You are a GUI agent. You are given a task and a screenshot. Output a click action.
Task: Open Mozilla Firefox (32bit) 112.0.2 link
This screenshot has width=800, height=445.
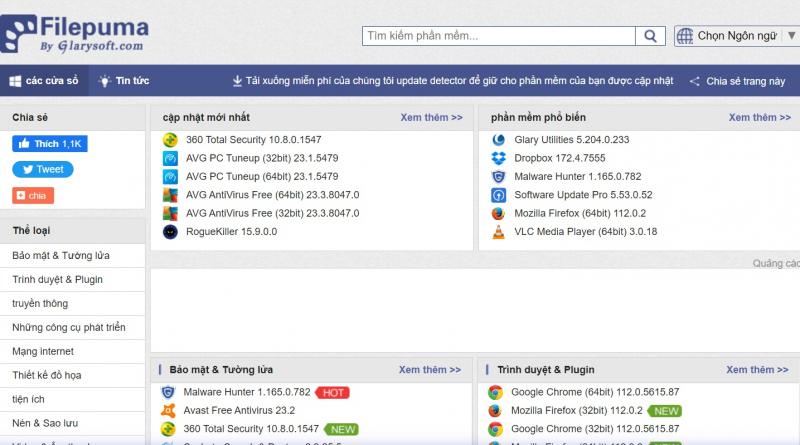[577, 410]
